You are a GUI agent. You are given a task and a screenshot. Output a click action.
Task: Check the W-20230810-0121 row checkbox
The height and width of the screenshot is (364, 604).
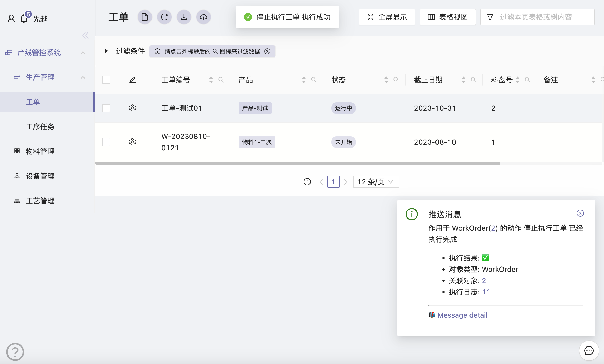tap(106, 142)
